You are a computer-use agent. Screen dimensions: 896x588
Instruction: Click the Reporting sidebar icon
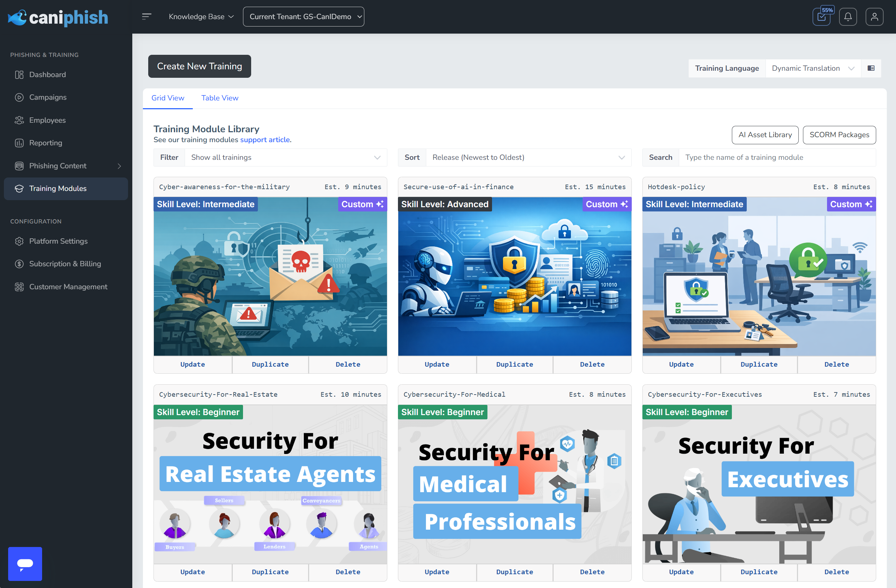[19, 143]
